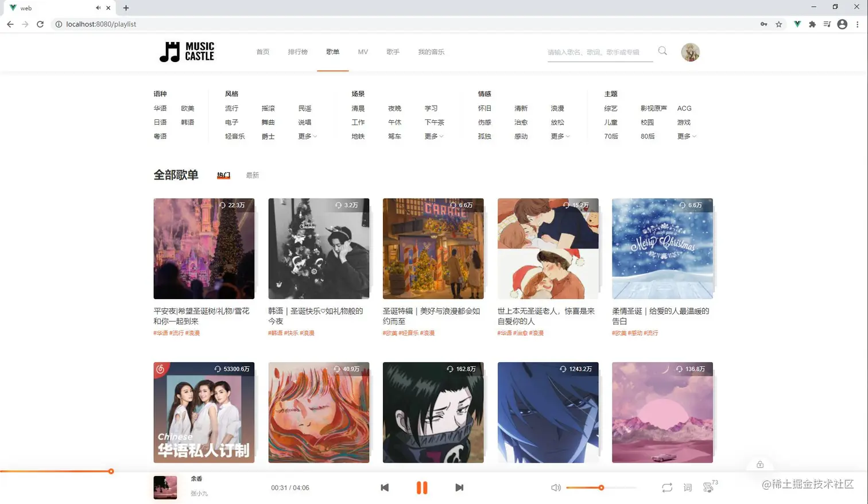
Task: Sort playlists by 最新
Action: point(253,175)
